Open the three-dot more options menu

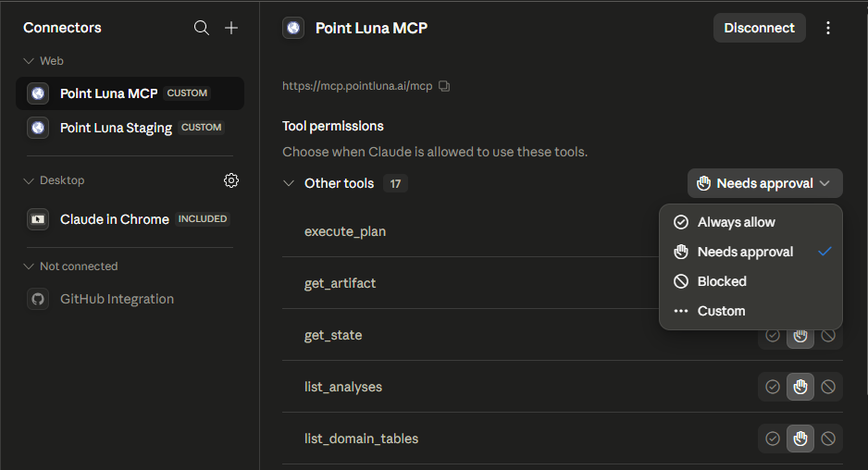point(828,28)
